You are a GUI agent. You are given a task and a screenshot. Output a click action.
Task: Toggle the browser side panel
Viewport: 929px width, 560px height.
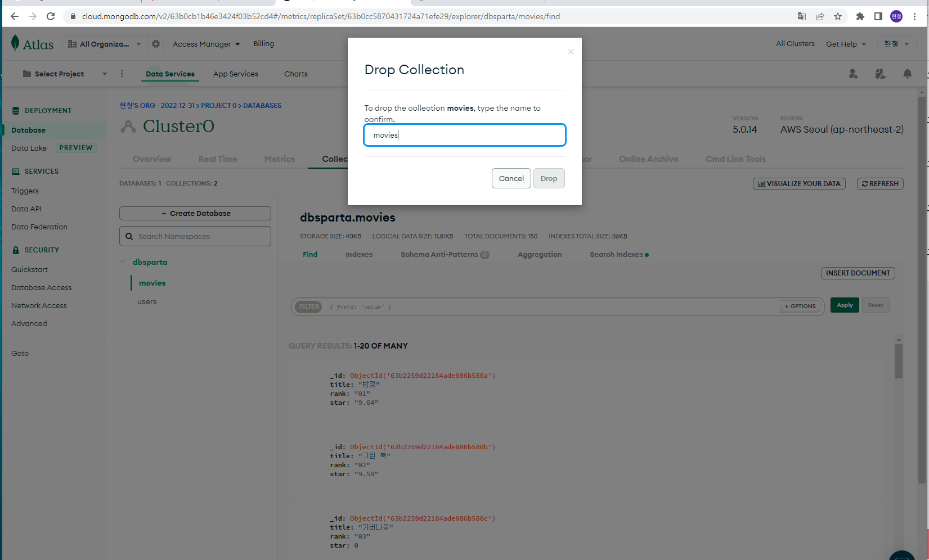tap(878, 16)
